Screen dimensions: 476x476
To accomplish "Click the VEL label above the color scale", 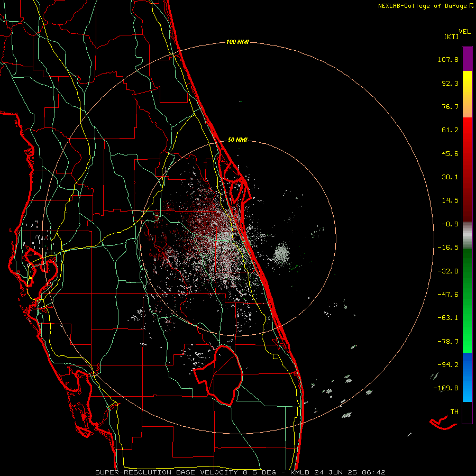I will pyautogui.click(x=464, y=32).
